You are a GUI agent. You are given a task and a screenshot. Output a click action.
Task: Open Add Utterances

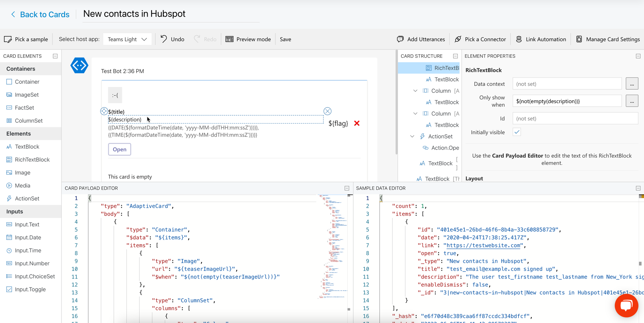coord(421,39)
